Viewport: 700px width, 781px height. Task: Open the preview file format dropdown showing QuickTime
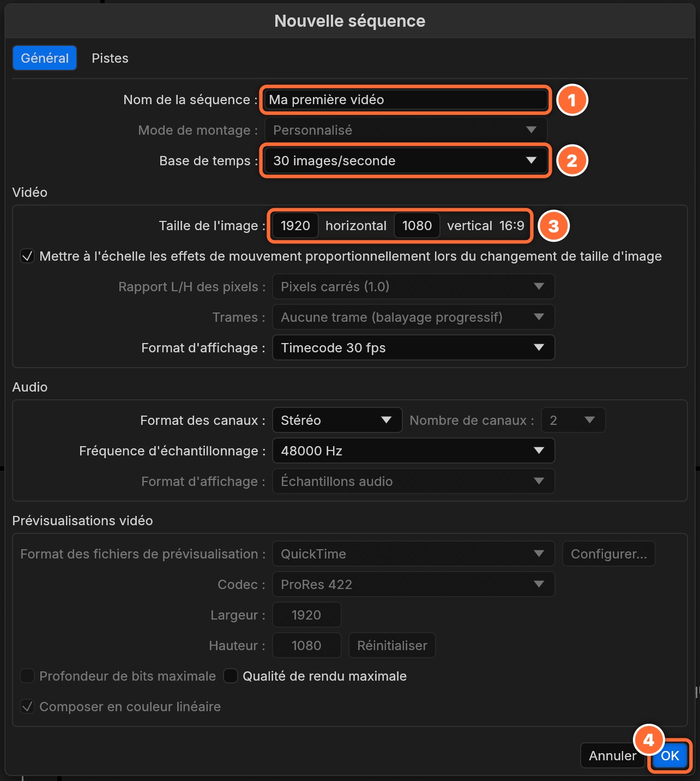click(413, 554)
